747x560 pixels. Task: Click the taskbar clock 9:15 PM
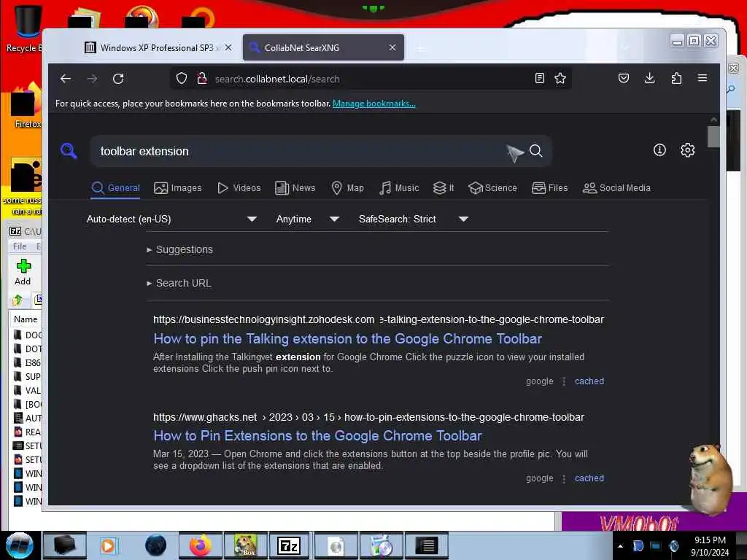[710, 540]
